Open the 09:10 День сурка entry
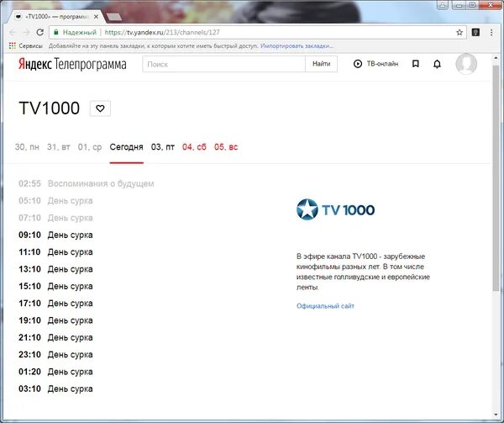504x423 pixels. coord(55,235)
